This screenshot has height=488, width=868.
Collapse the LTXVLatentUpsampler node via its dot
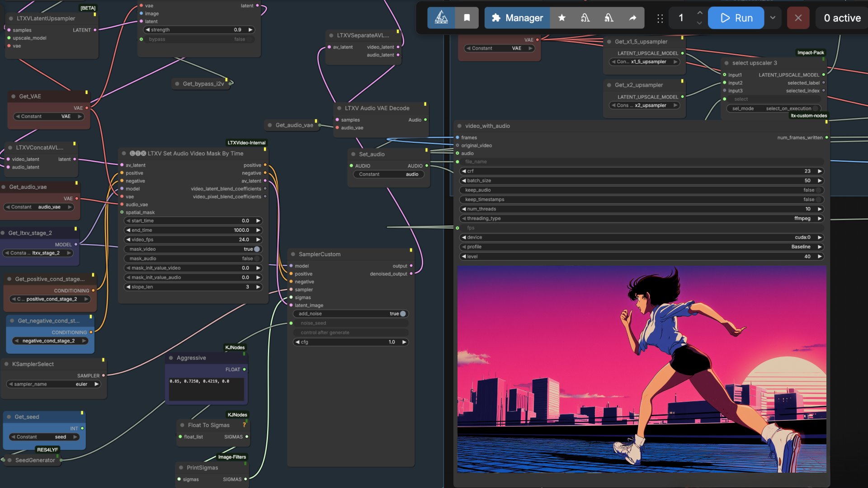11,19
